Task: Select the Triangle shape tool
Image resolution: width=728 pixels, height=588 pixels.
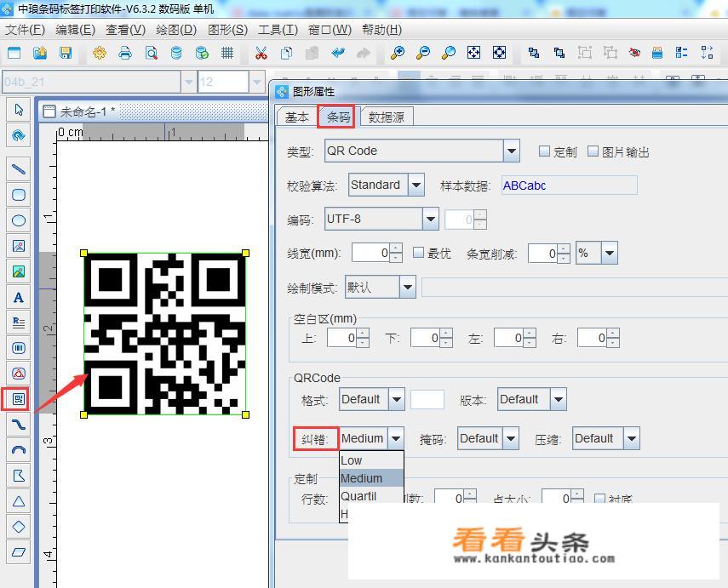Action: pyautogui.click(x=19, y=501)
